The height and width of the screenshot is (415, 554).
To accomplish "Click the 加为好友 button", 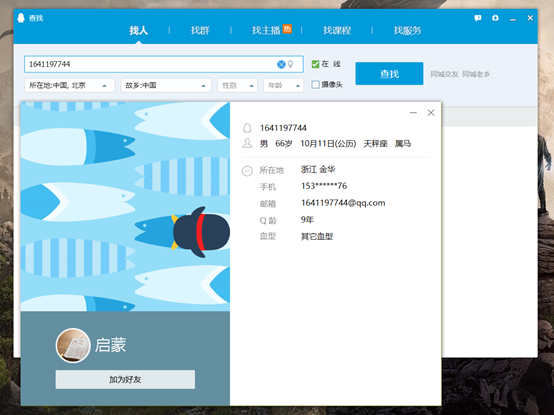I will pyautogui.click(x=125, y=379).
